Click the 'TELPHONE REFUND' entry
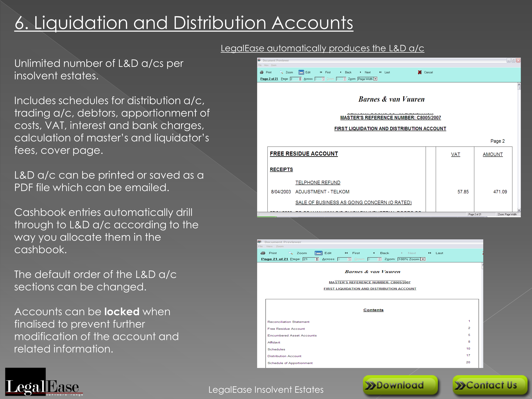Image resolution: width=532 pixels, height=399 pixels. [318, 182]
